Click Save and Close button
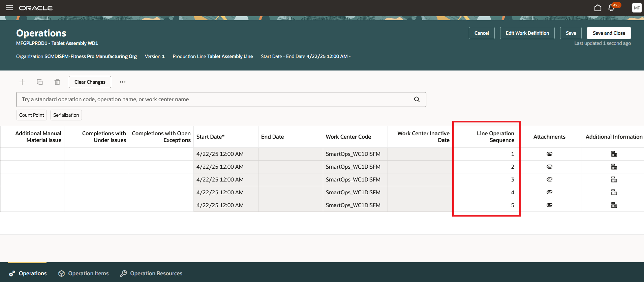644x282 pixels. point(609,33)
